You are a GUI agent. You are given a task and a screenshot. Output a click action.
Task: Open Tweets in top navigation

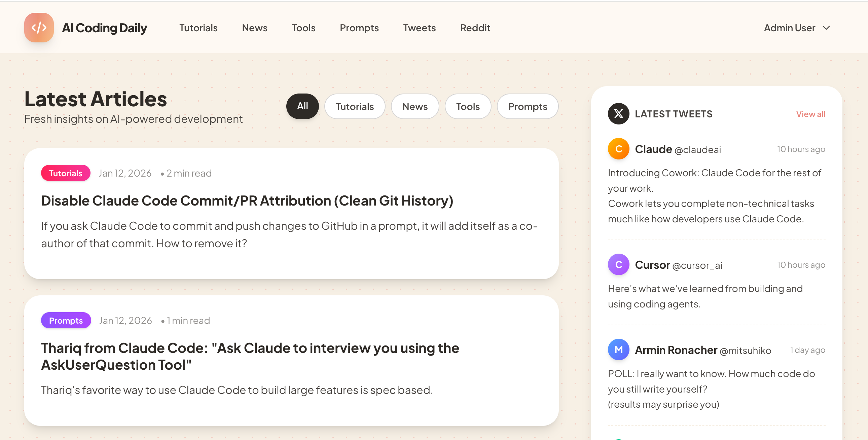[419, 28]
